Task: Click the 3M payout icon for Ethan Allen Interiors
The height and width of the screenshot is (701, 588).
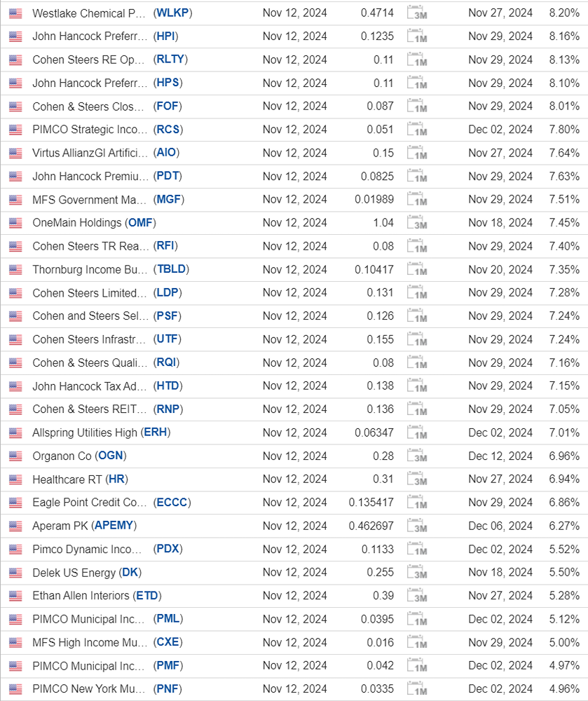Action: click(417, 595)
